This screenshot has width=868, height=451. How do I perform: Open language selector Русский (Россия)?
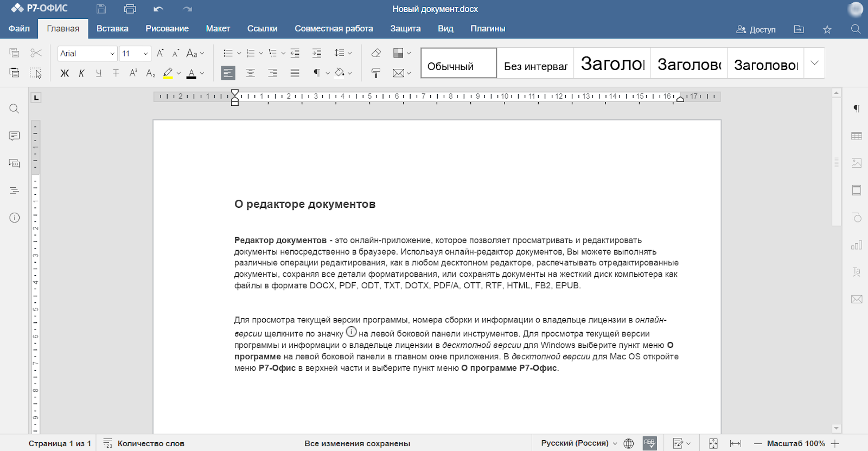pos(579,443)
